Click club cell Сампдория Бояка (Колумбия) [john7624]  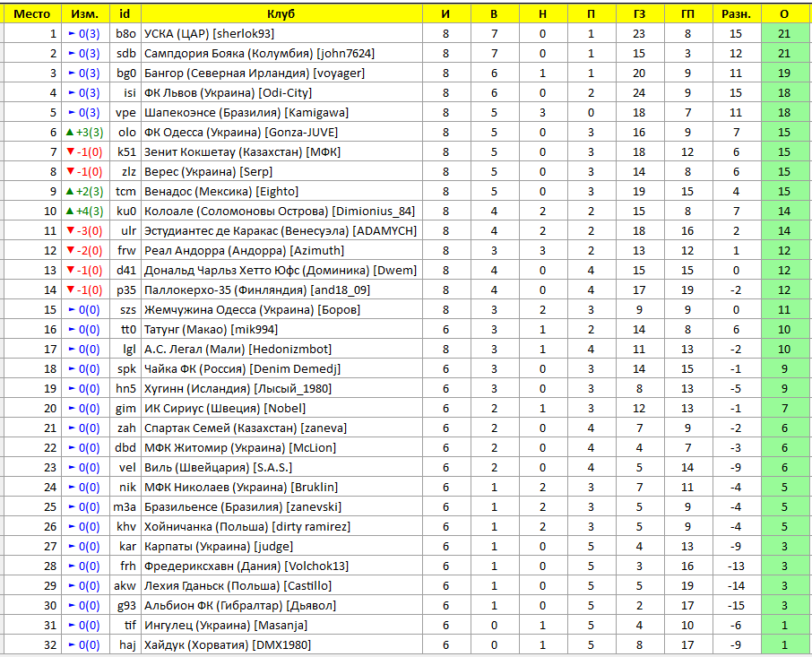[x=281, y=53]
